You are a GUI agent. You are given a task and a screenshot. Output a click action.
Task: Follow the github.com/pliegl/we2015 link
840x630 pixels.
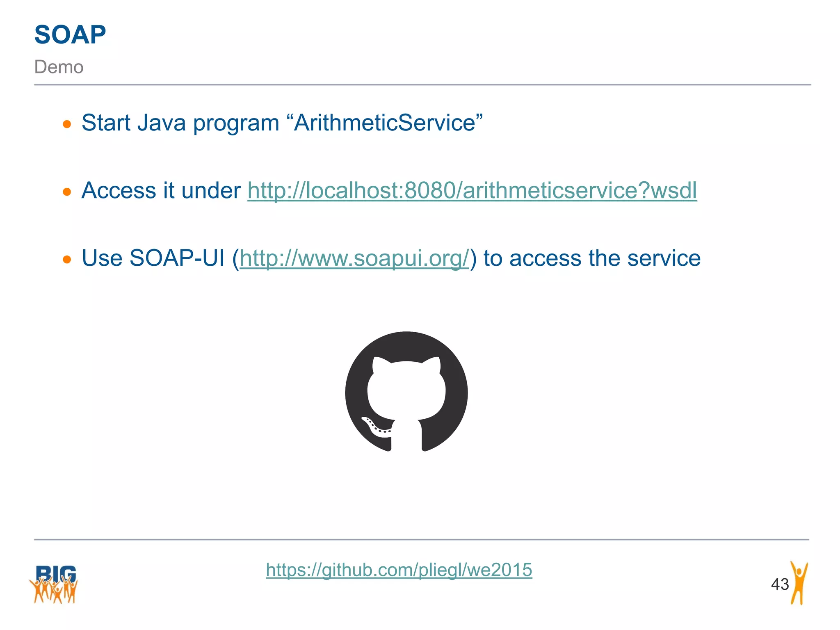[399, 570]
